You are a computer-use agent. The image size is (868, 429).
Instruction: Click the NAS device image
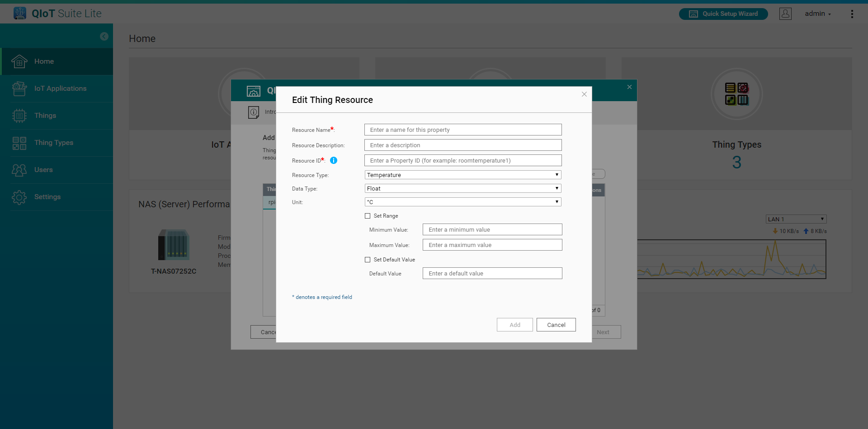[x=174, y=245]
